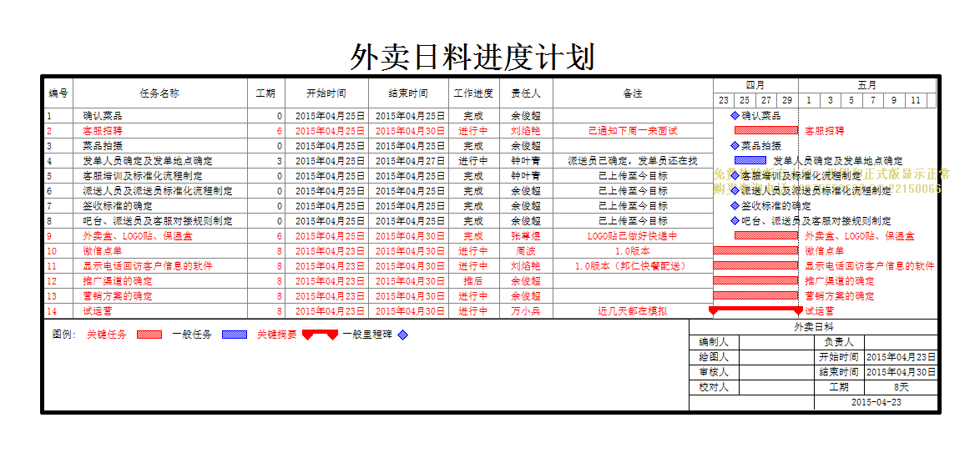This screenshot has height=453, width=980.
Task: Click the 8天 duration value in title block
Action: (x=901, y=387)
